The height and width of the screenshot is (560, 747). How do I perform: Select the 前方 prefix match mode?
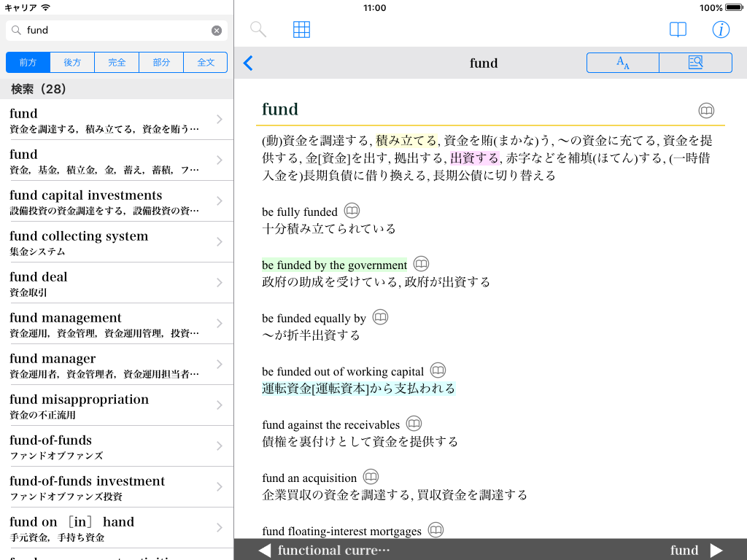[28, 63]
